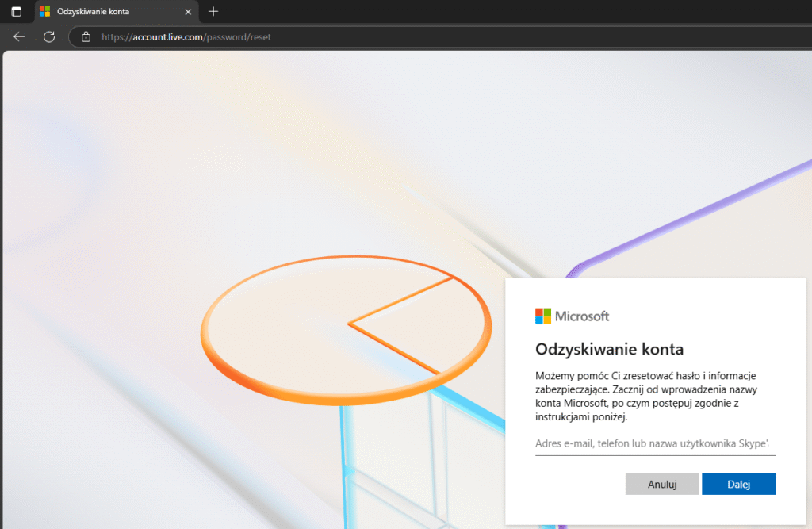This screenshot has height=529, width=812.
Task: Click the account name input field
Action: click(x=654, y=444)
